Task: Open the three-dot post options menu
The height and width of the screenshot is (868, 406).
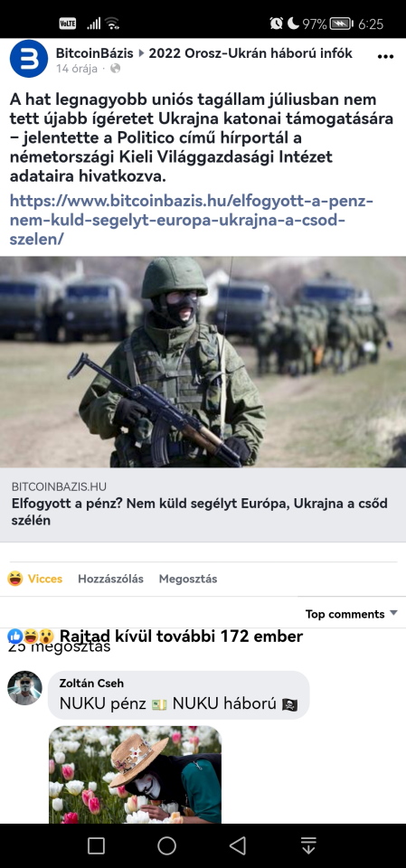Action: [x=385, y=56]
